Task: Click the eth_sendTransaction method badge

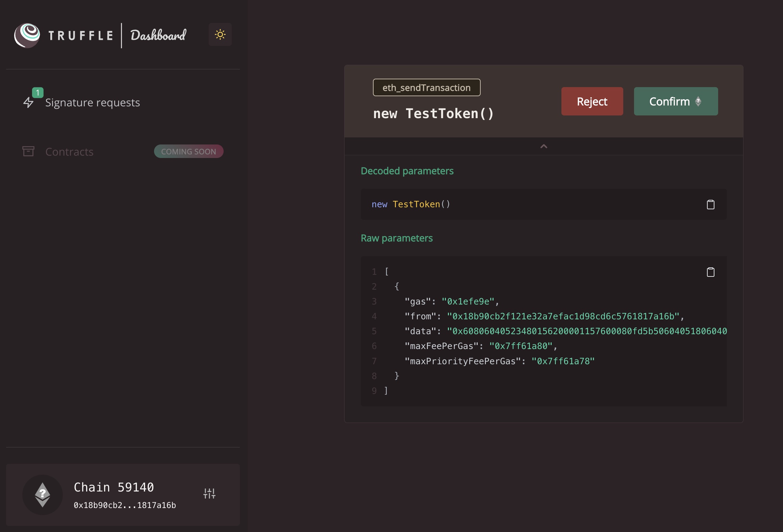Action: tap(426, 88)
